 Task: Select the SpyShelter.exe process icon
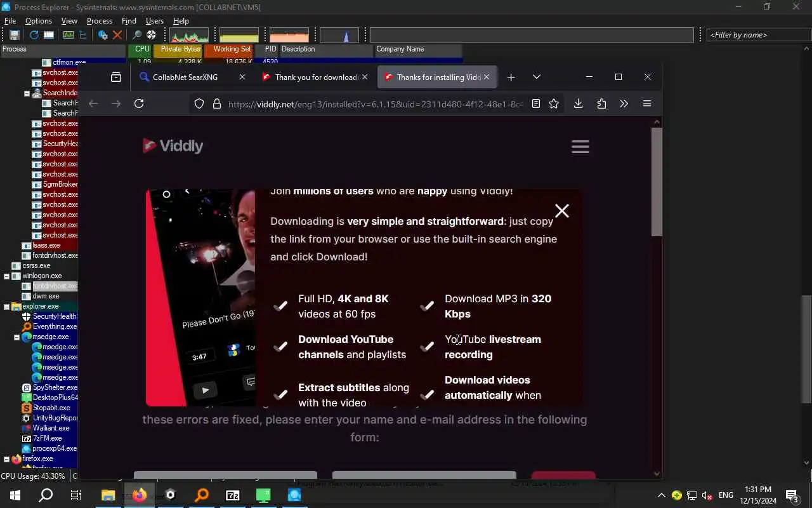click(27, 387)
